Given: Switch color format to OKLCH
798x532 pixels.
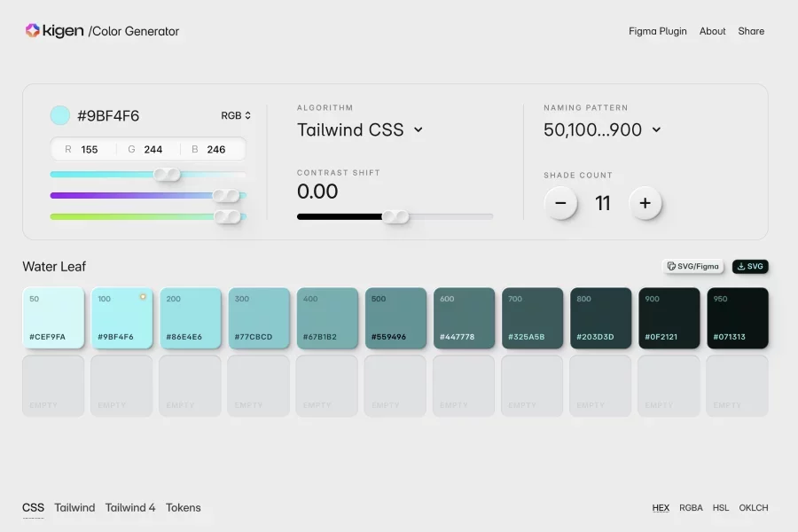Looking at the screenshot, I should (x=754, y=508).
